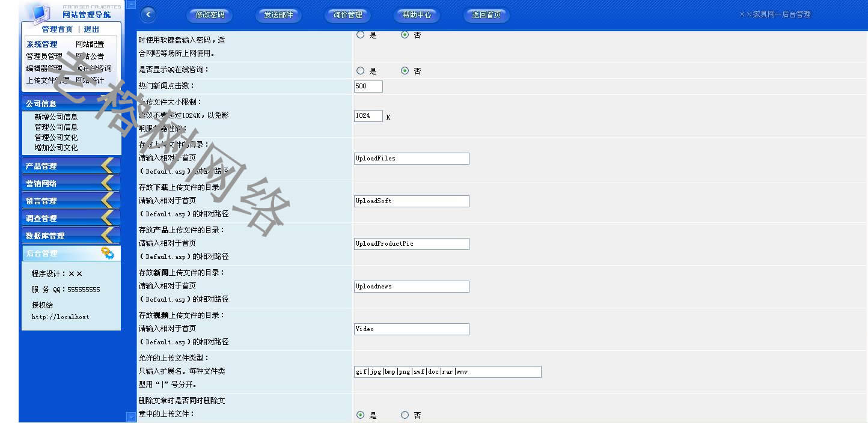Go to 管理首页 link

(57, 29)
